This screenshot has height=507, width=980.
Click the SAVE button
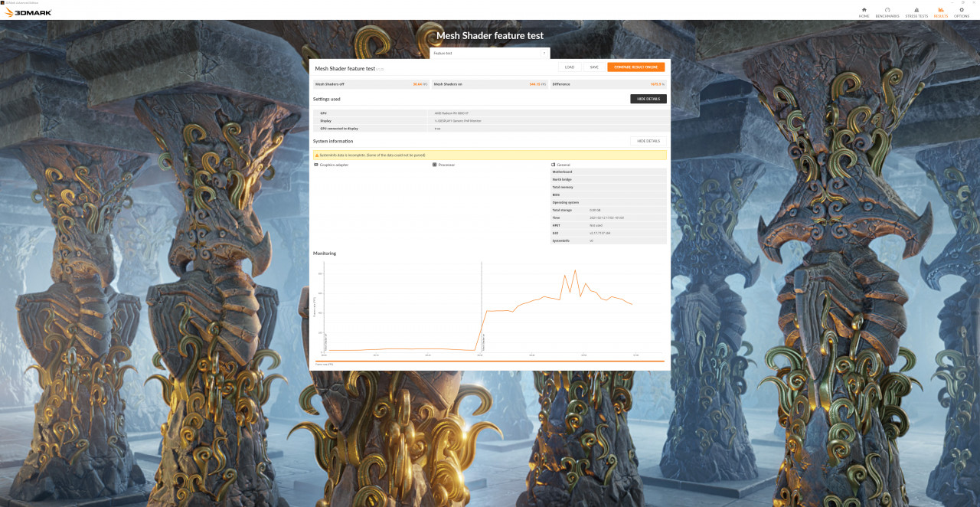tap(594, 67)
